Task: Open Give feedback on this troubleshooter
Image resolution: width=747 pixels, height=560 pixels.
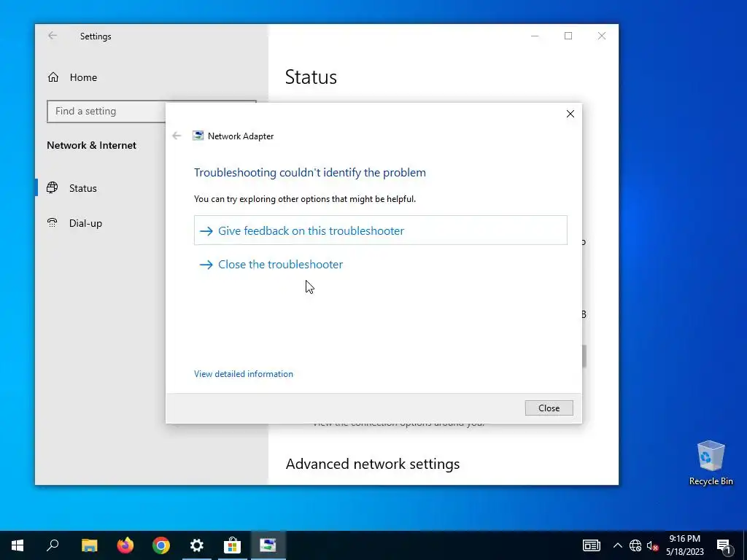Action: [x=381, y=230]
